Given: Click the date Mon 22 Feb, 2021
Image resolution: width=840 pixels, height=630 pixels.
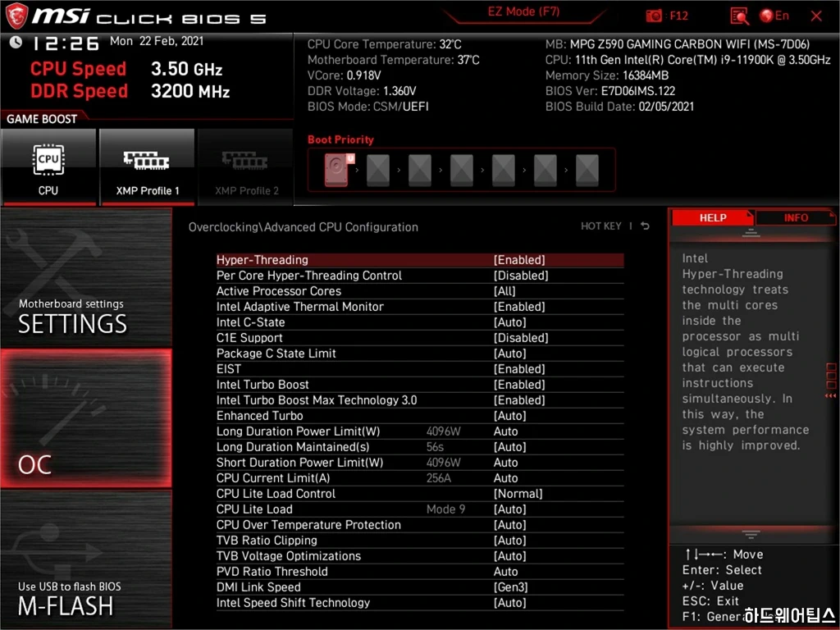Looking at the screenshot, I should point(157,41).
